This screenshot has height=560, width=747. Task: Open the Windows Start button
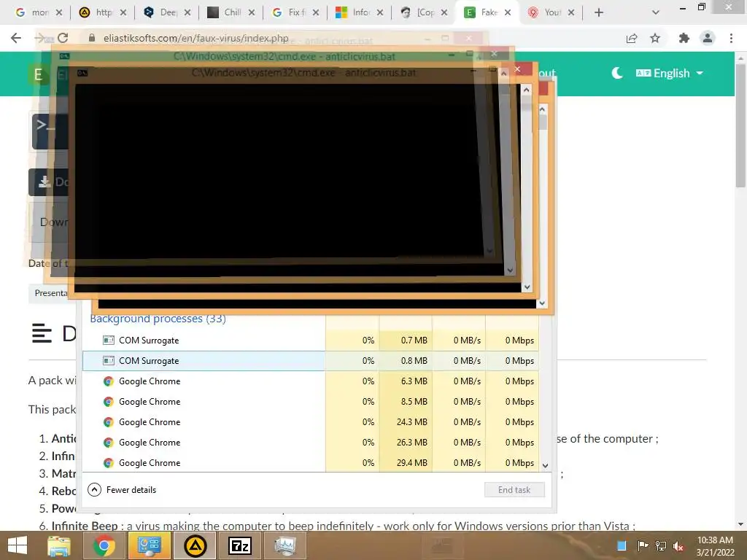tap(18, 545)
